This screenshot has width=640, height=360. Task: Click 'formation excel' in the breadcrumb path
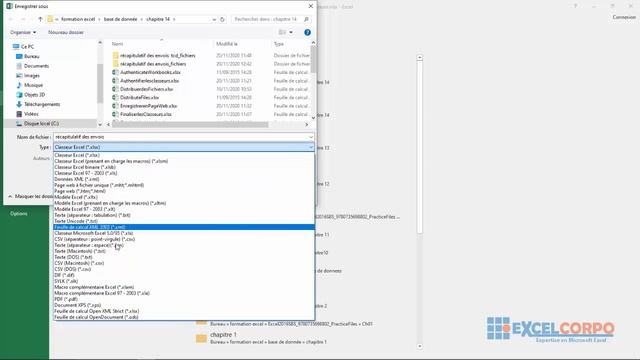click(78, 19)
